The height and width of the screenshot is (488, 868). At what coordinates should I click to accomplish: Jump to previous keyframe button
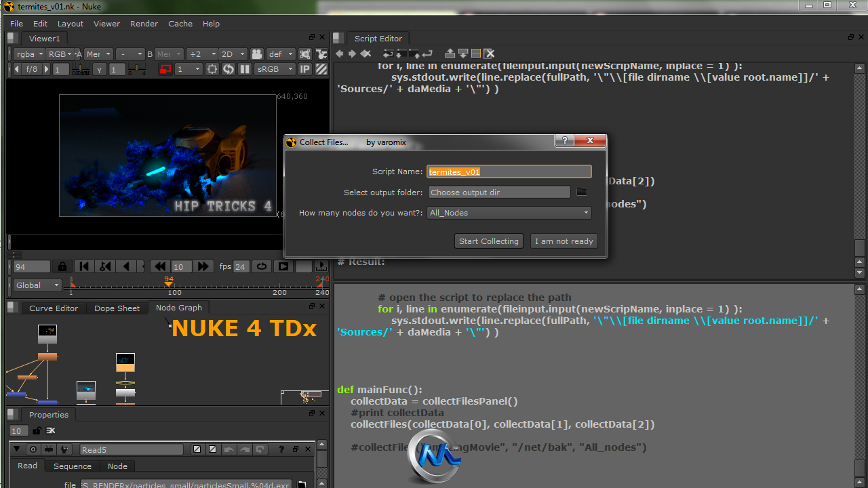(105, 266)
